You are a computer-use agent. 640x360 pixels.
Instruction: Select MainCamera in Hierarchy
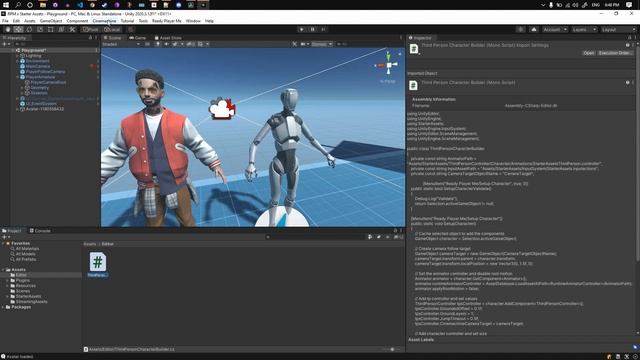tap(38, 66)
